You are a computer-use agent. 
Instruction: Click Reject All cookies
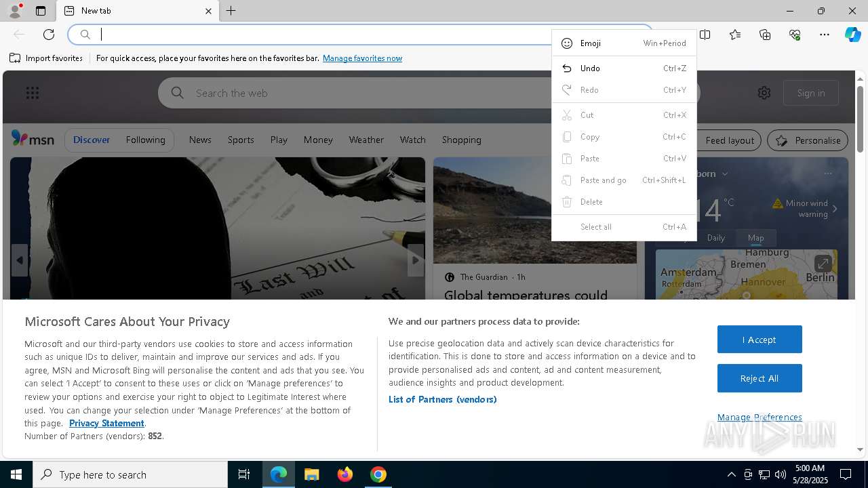[759, 378]
